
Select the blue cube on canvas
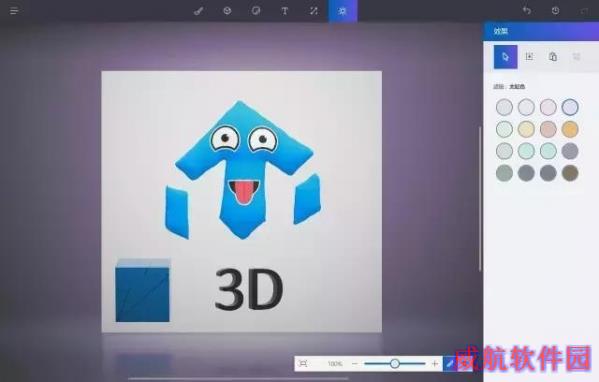pyautogui.click(x=142, y=291)
